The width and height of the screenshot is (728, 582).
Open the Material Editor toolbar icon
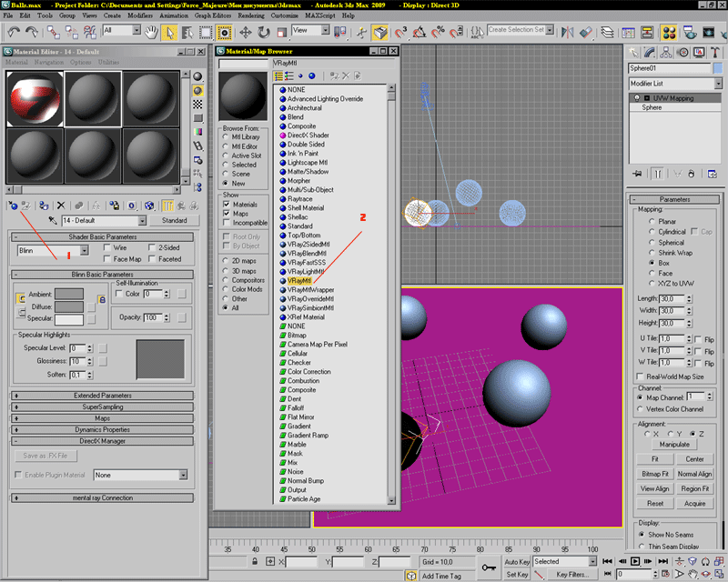[x=669, y=32]
